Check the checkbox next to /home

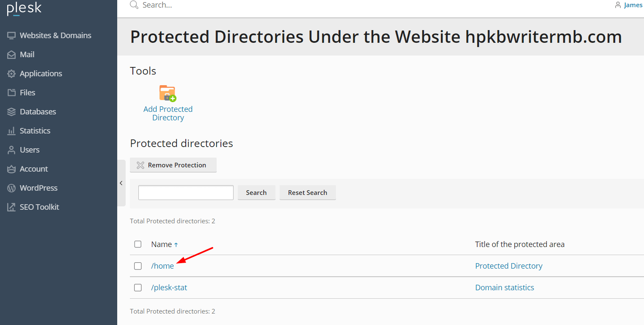(138, 266)
